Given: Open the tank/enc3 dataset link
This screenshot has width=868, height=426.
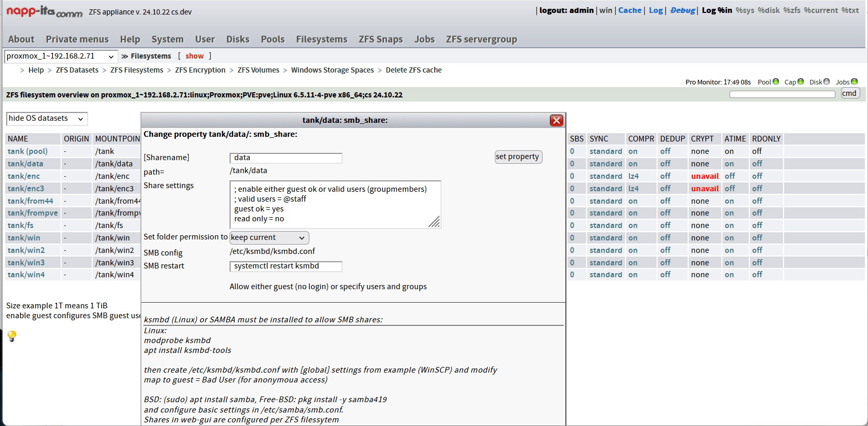Looking at the screenshot, I should point(26,189).
